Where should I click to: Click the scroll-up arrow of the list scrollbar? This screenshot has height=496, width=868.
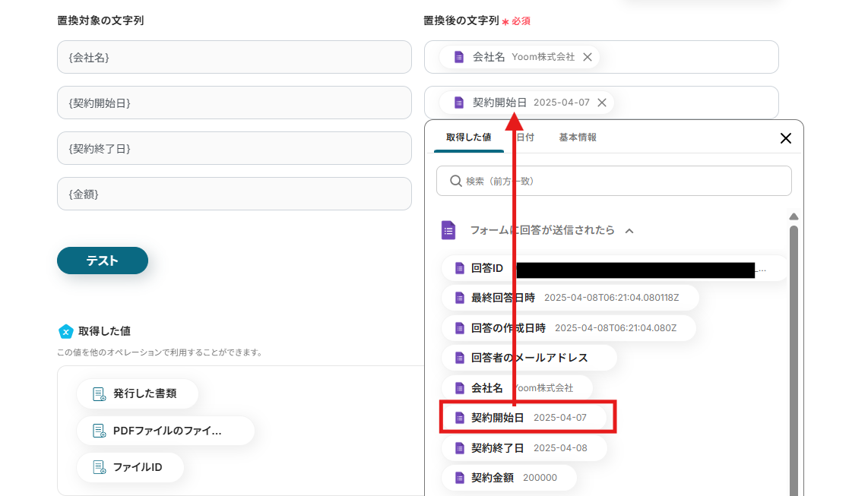click(x=794, y=216)
